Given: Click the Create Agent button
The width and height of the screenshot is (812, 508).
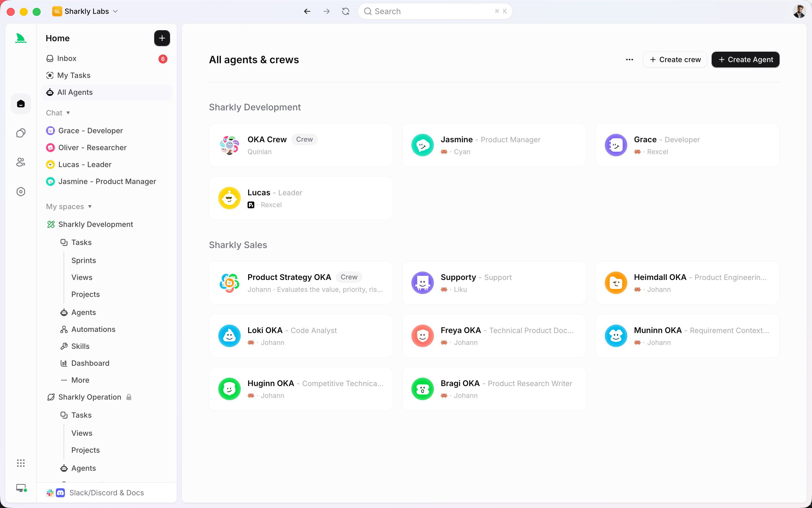Looking at the screenshot, I should click(745, 60).
